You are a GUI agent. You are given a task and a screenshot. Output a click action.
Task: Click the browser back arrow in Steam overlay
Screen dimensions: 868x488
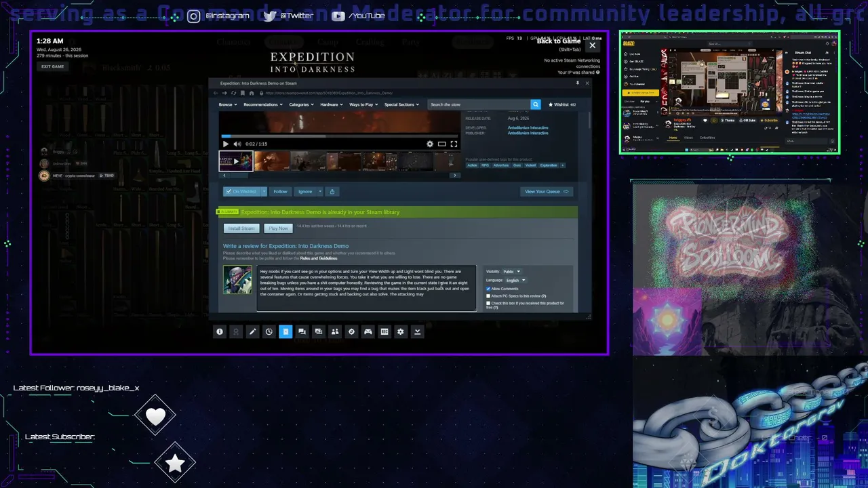(216, 93)
